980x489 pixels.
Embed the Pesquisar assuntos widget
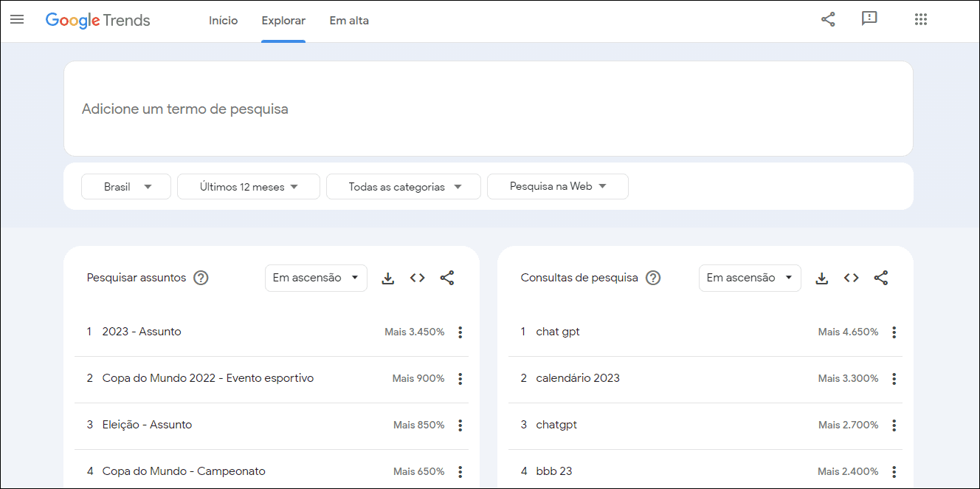[x=418, y=278]
